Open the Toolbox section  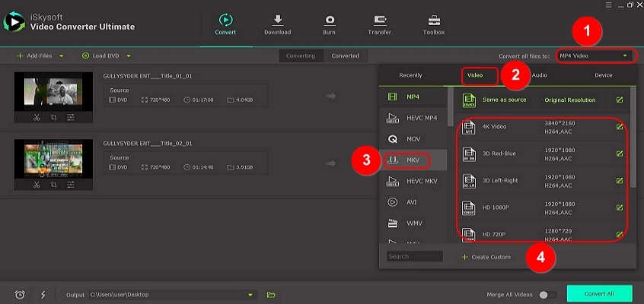click(434, 24)
